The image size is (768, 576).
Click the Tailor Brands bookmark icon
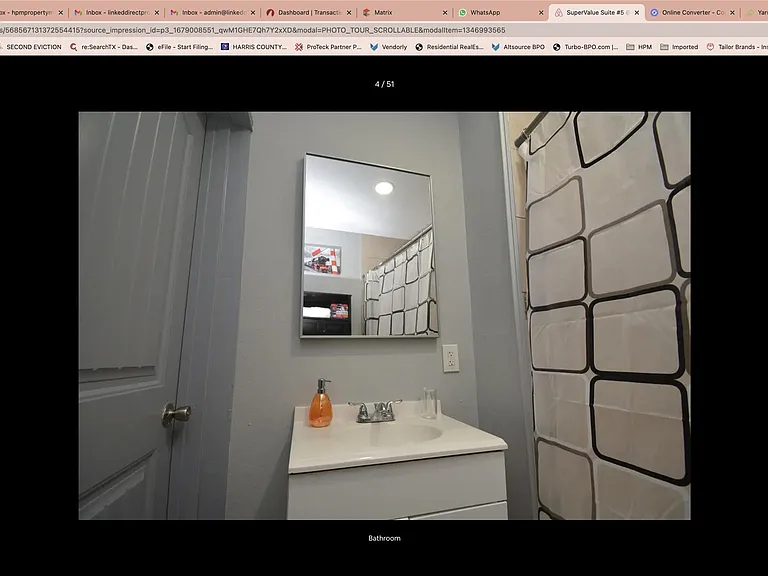click(x=710, y=47)
